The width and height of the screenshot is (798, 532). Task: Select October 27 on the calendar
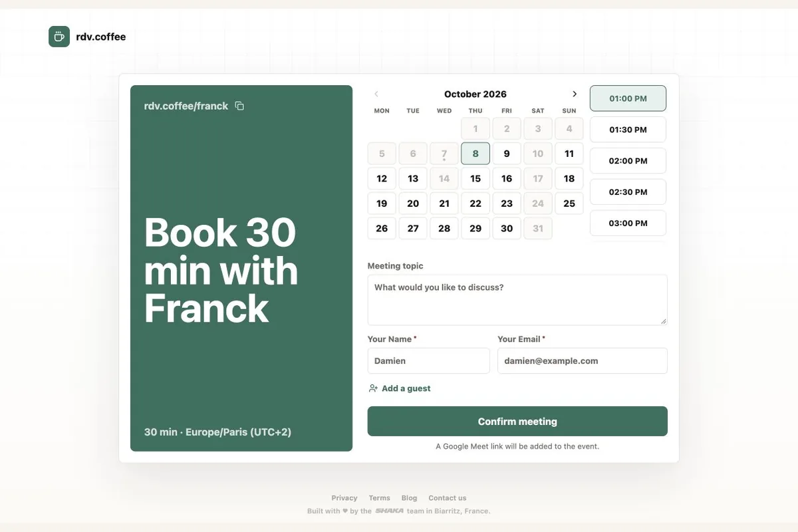tap(413, 228)
